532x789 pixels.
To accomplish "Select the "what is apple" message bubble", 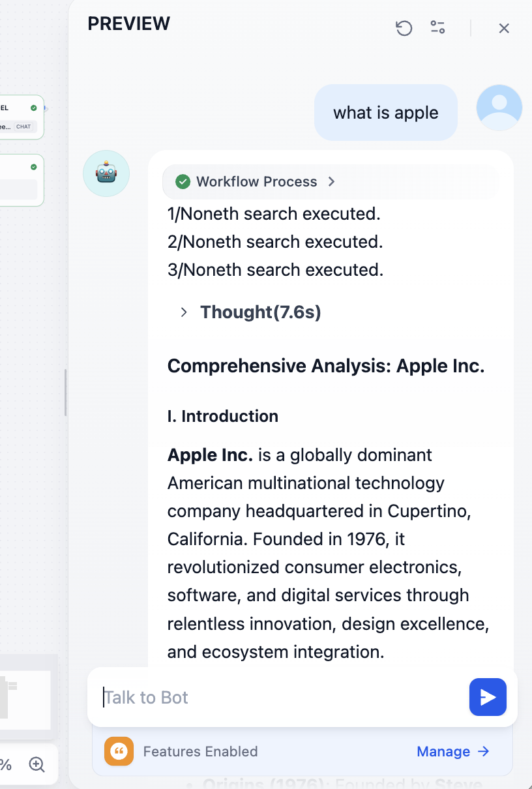I will coord(385,113).
